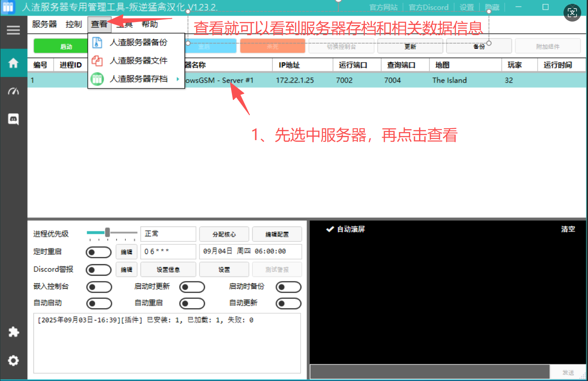Click the backup thermometer icon beside 人渣服务器备份
The width and height of the screenshot is (588, 381).
pyautogui.click(x=96, y=42)
